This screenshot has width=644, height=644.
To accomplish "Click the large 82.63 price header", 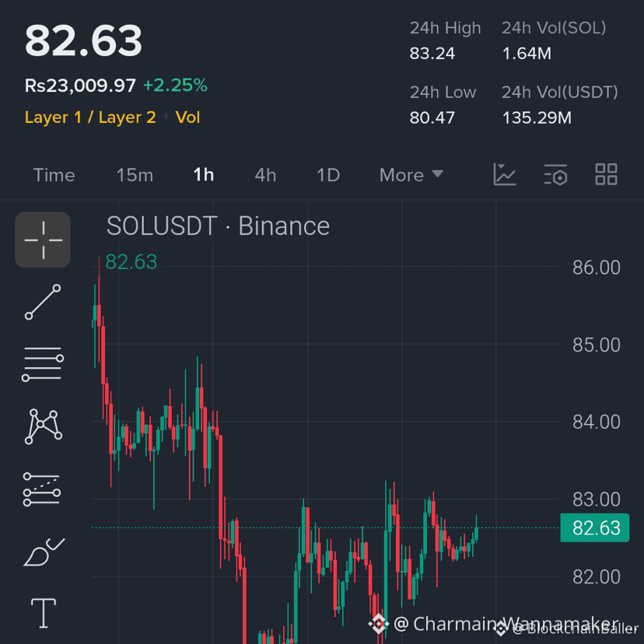I will coord(83,40).
